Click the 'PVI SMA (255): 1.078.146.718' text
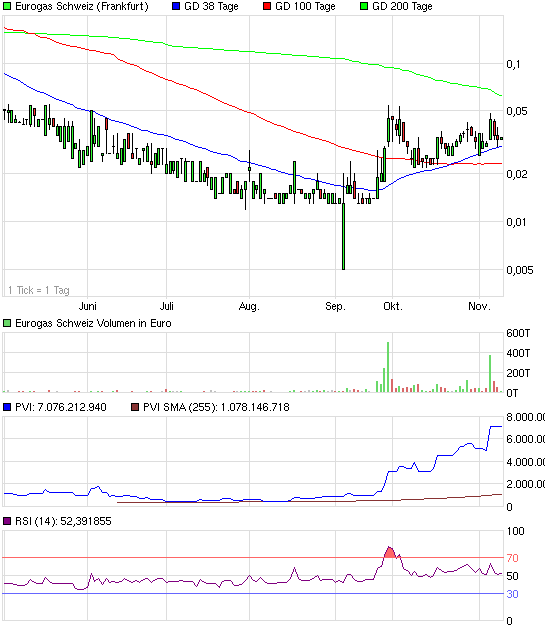This screenshot has height=629, width=545. pyautogui.click(x=216, y=408)
